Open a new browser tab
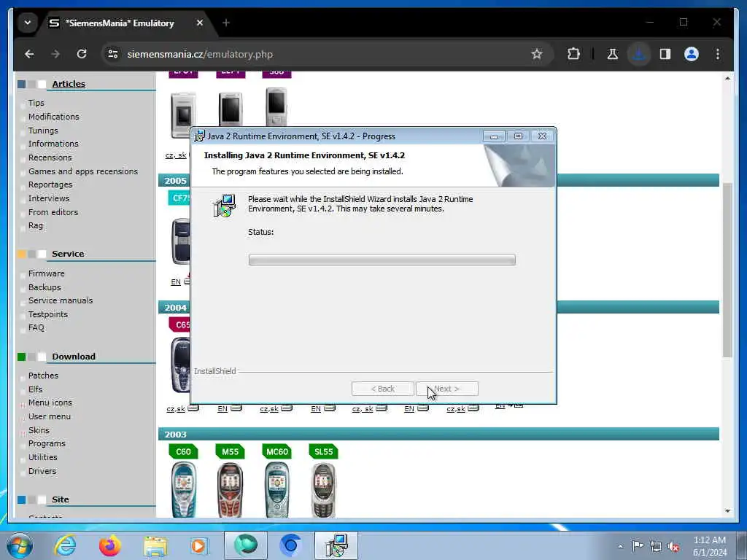 click(226, 23)
